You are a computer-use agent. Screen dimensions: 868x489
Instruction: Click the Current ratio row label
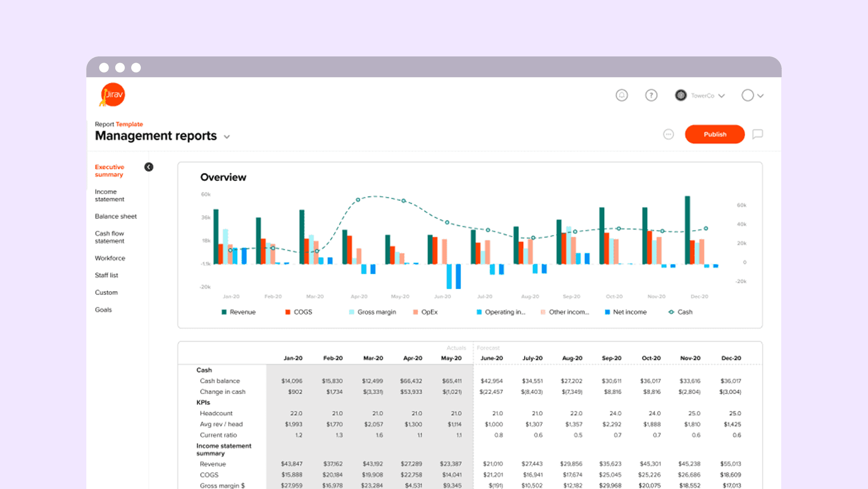pos(218,435)
